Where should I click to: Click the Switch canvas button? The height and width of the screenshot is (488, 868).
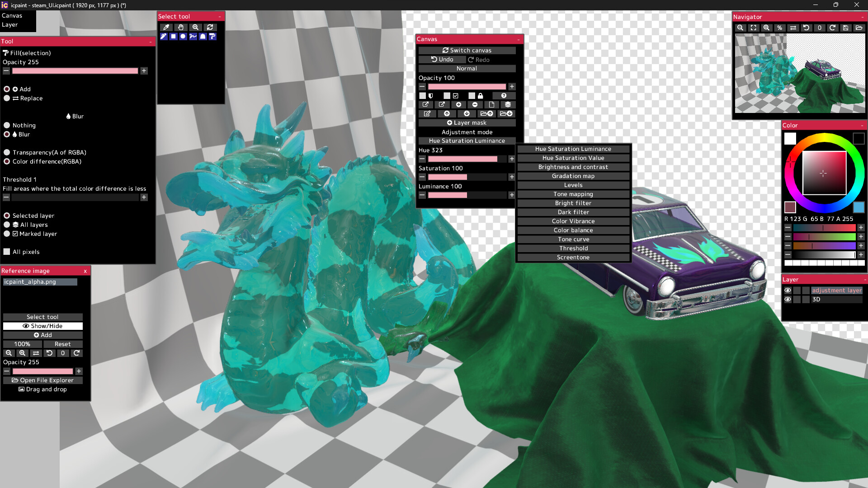coord(467,50)
